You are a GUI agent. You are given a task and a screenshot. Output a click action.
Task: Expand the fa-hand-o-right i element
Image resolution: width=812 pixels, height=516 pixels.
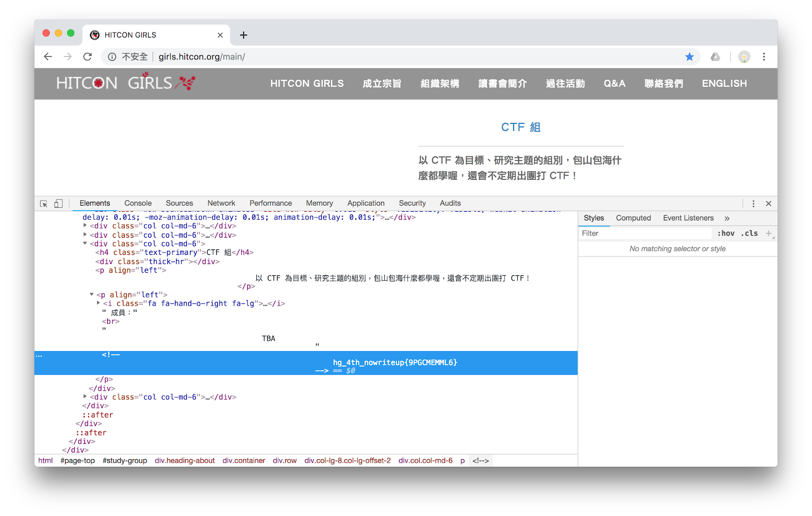pyautogui.click(x=98, y=303)
